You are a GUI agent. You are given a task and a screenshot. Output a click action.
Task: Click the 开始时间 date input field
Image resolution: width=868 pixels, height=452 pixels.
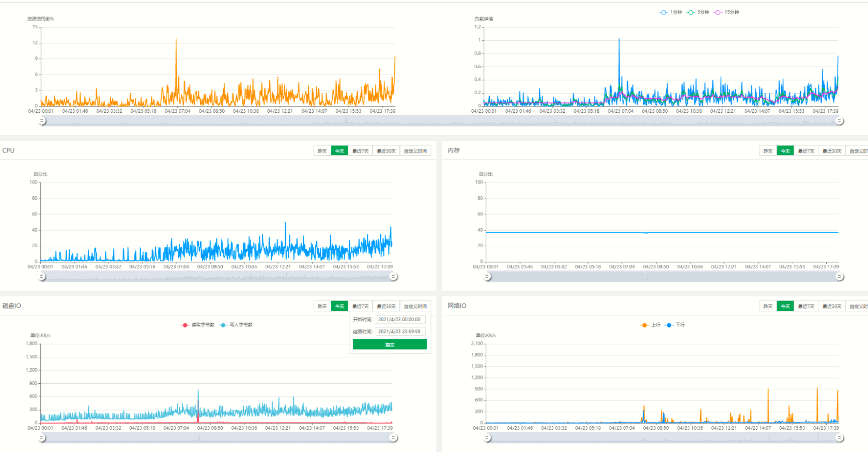(x=400, y=320)
